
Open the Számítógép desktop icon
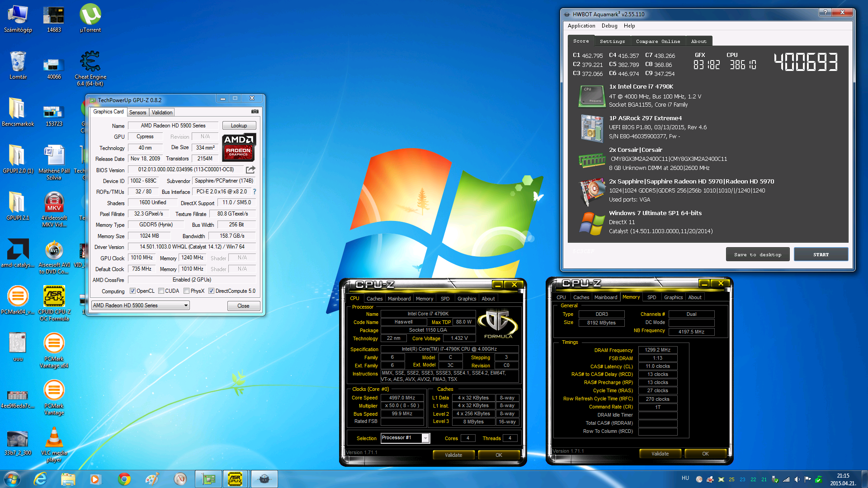point(18,19)
